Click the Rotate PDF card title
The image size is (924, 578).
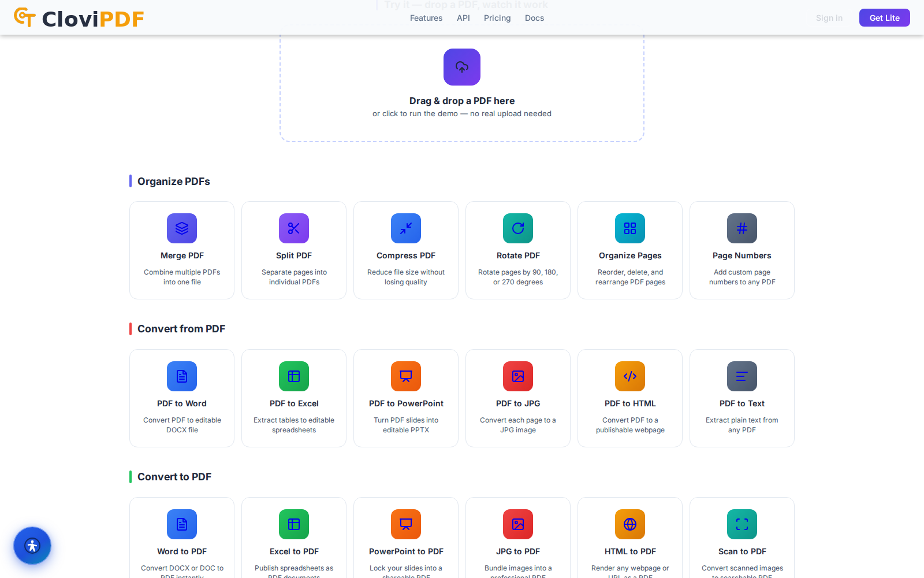coord(518,255)
